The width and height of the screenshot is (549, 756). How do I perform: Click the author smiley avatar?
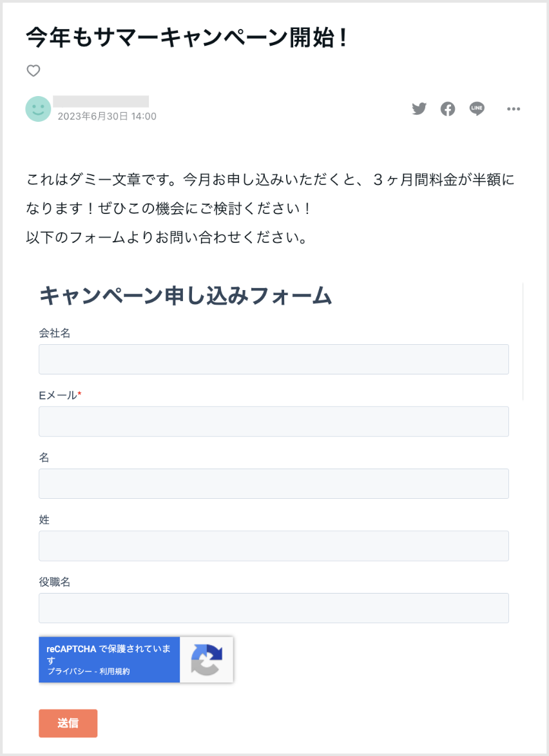click(x=38, y=108)
